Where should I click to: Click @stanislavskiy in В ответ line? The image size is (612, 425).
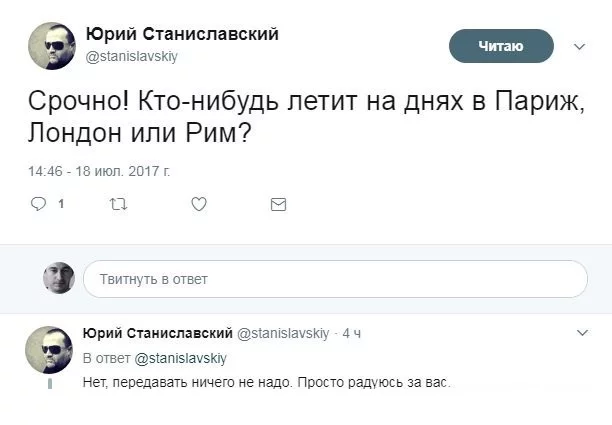[x=181, y=358]
